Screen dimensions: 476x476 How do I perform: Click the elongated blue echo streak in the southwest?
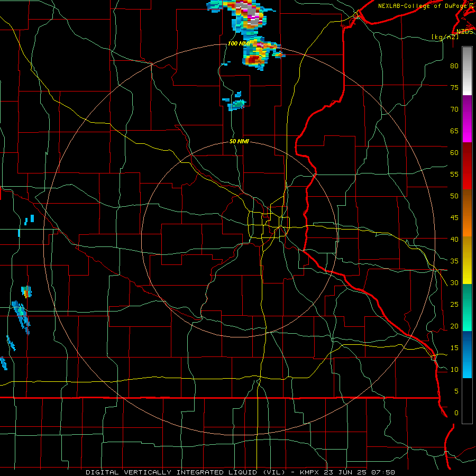21,317
